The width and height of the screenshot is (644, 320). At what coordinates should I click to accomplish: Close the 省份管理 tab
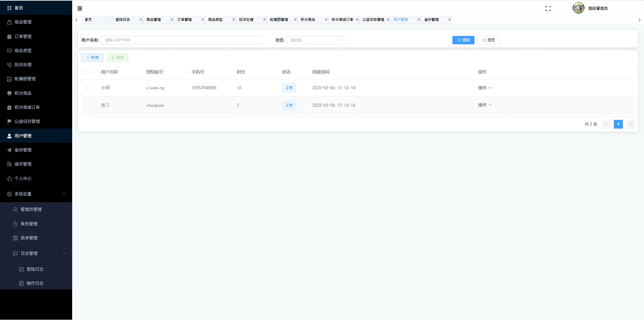449,19
